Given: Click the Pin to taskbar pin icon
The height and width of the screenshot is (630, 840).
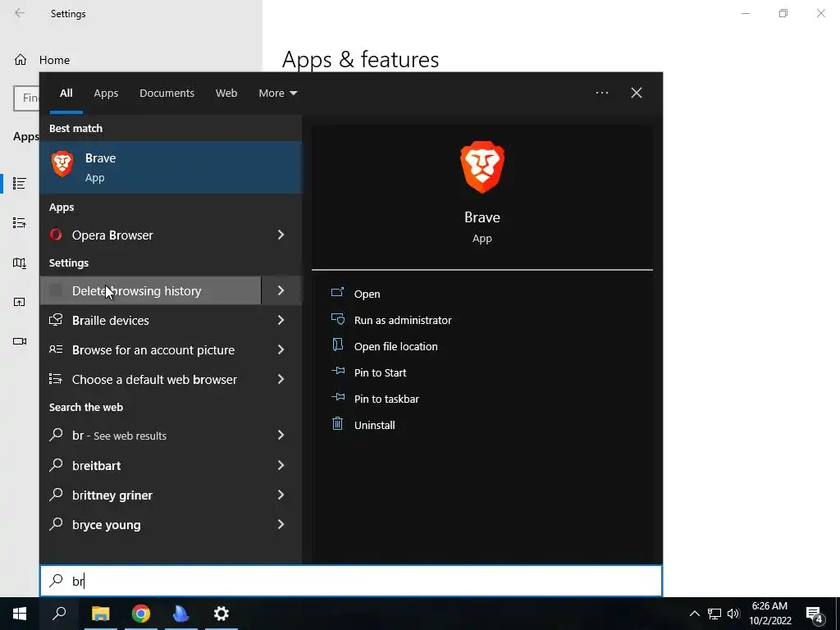Looking at the screenshot, I should [338, 397].
